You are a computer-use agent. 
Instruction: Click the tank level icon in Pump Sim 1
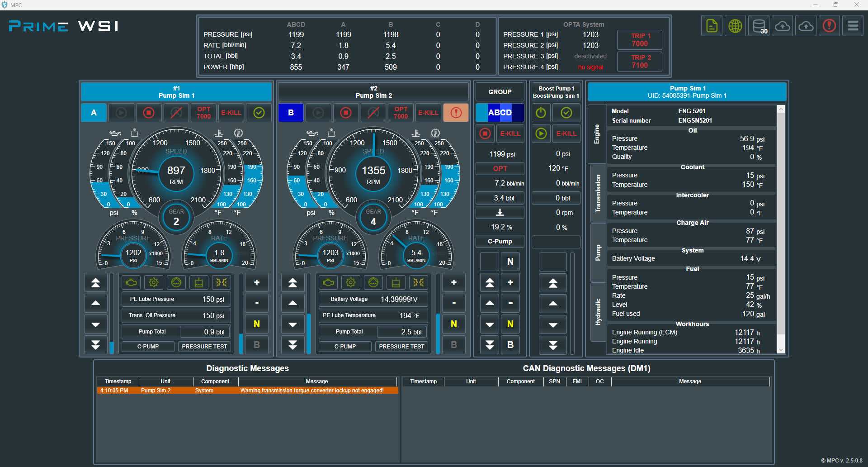199,282
